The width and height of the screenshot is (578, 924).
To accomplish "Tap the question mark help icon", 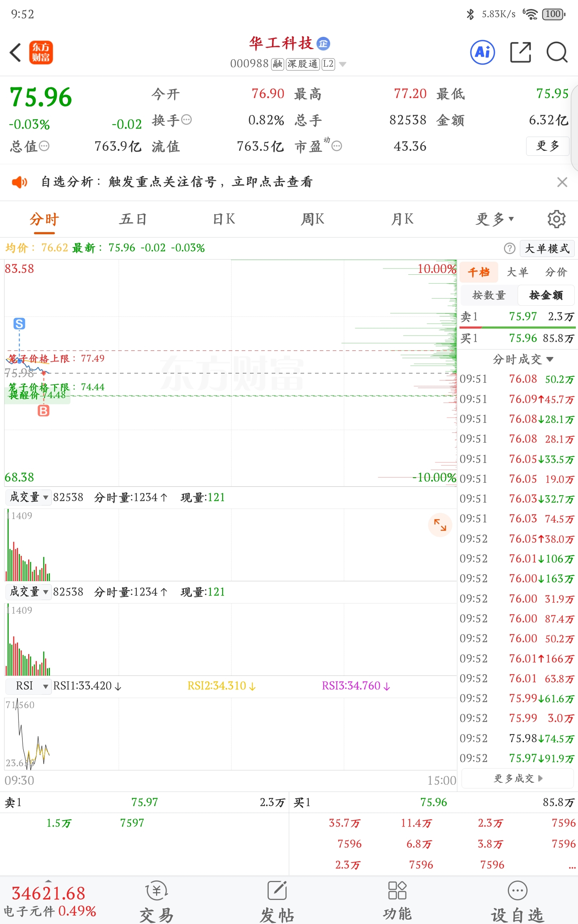I will pyautogui.click(x=510, y=248).
